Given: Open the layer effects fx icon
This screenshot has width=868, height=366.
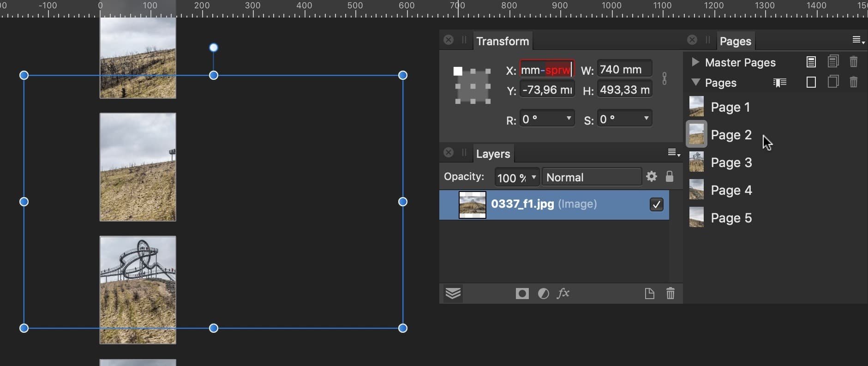Looking at the screenshot, I should click(563, 294).
